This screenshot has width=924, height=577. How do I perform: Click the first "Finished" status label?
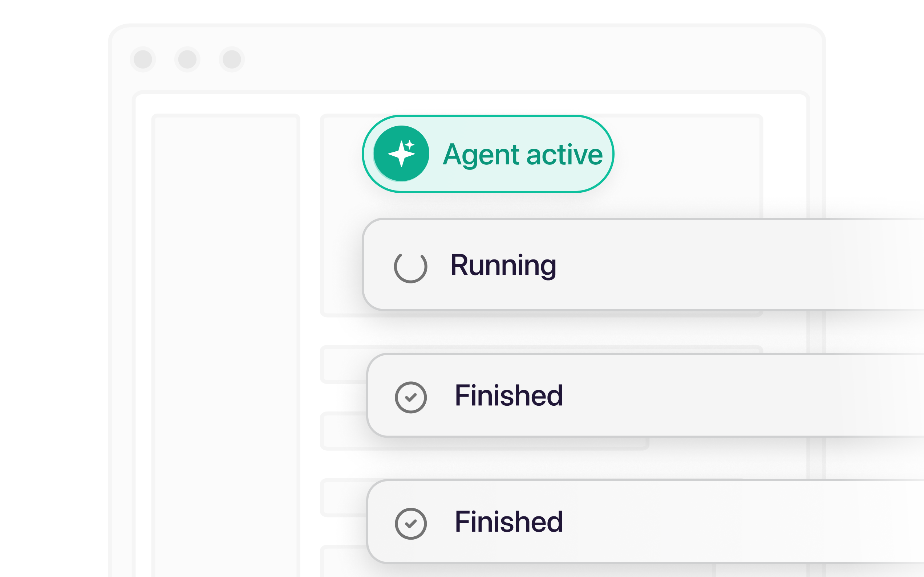point(508,395)
